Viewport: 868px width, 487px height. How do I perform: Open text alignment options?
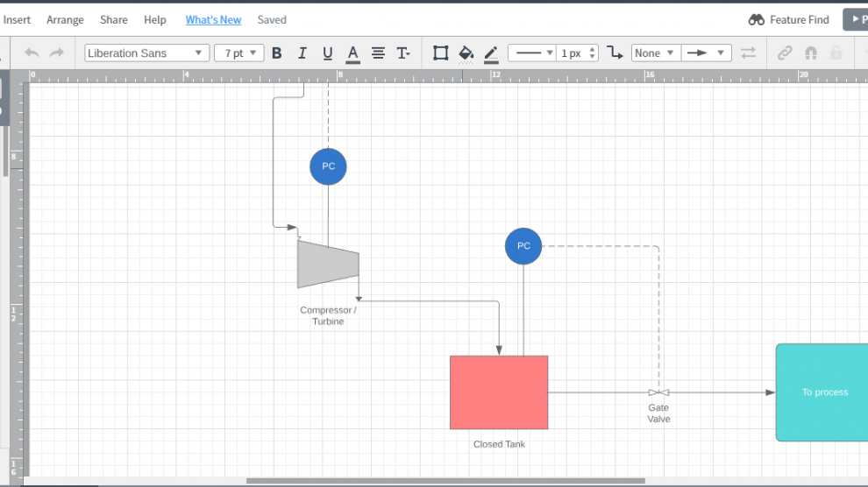[378, 53]
